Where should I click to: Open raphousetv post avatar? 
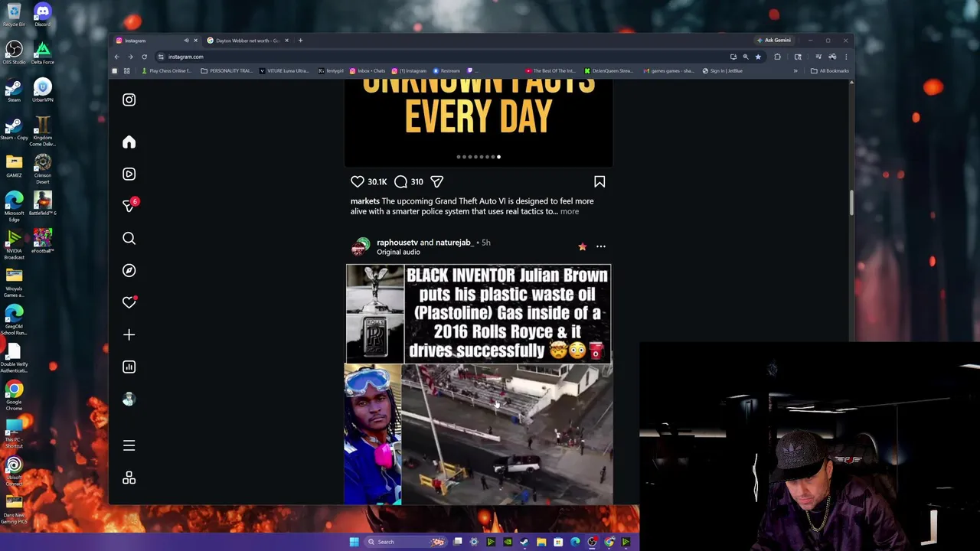pyautogui.click(x=360, y=246)
